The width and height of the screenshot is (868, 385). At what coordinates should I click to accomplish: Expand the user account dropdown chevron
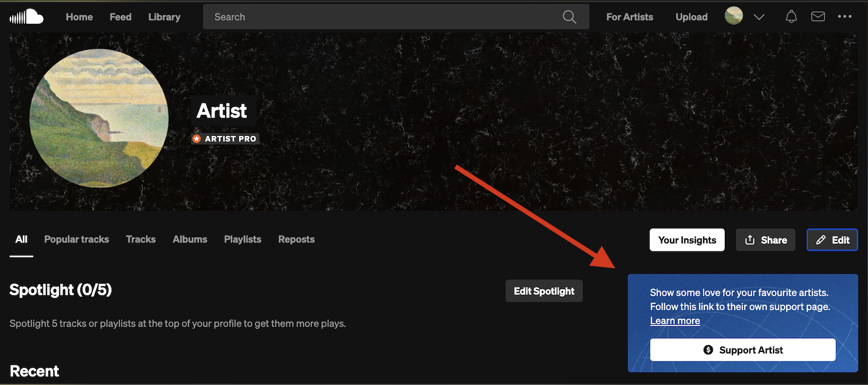759,17
